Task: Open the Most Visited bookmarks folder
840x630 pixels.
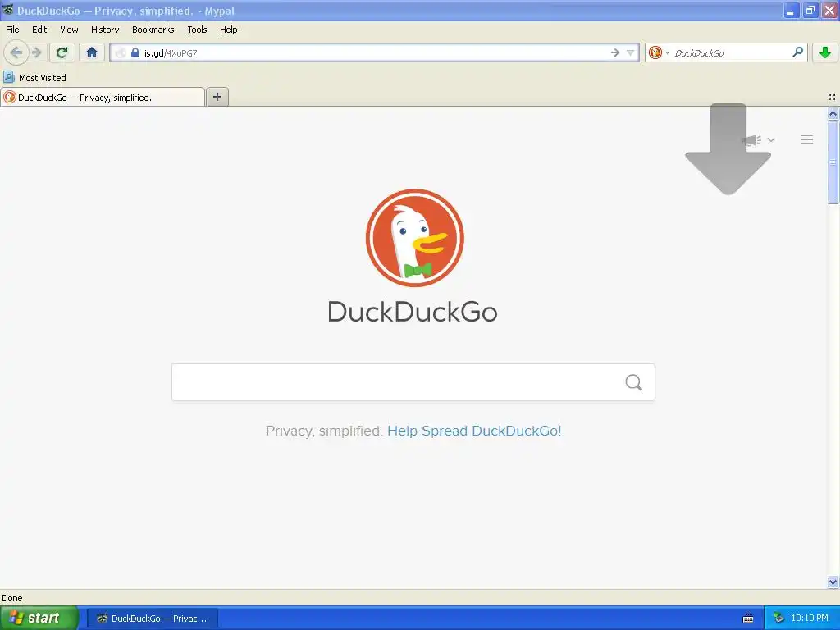Action: (x=34, y=78)
